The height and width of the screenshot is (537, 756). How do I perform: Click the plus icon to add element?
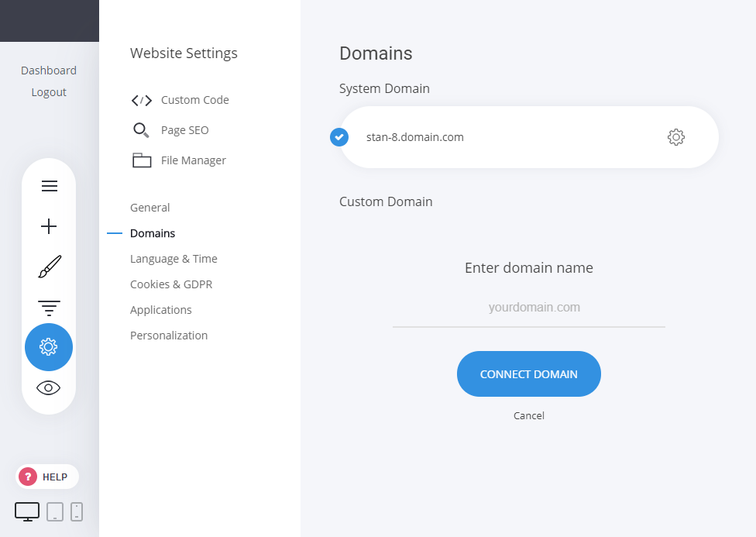click(49, 226)
